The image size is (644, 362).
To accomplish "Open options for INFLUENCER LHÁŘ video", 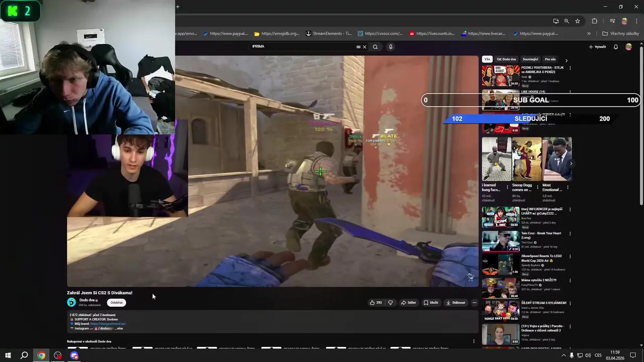I will [570, 210].
